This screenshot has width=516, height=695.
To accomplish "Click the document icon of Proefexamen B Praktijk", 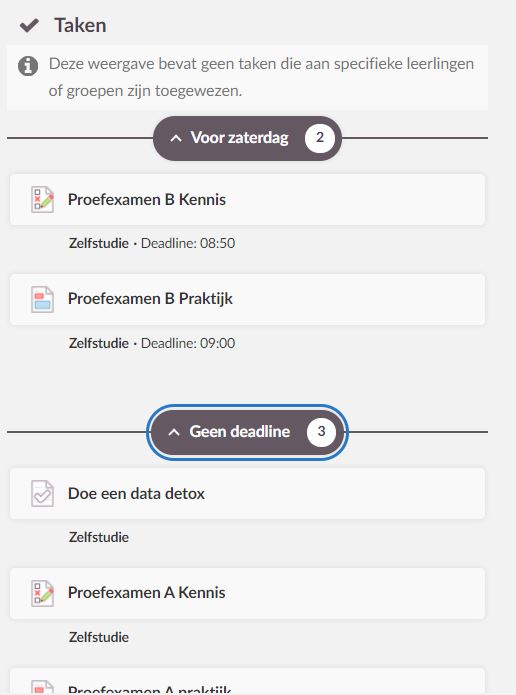I will [43, 299].
